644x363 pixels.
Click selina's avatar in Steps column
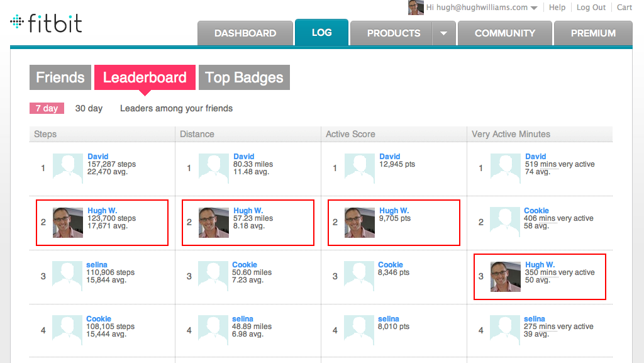(68, 277)
